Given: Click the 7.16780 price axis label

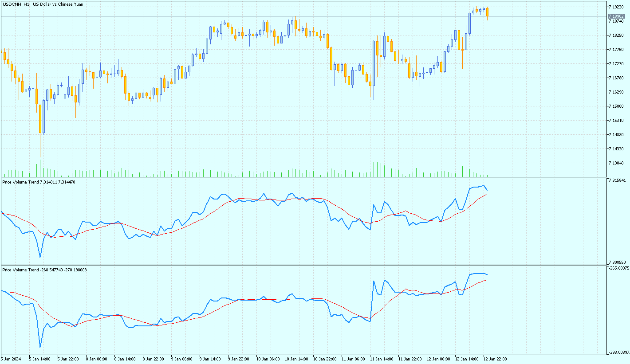Looking at the screenshot, I should point(617,78).
